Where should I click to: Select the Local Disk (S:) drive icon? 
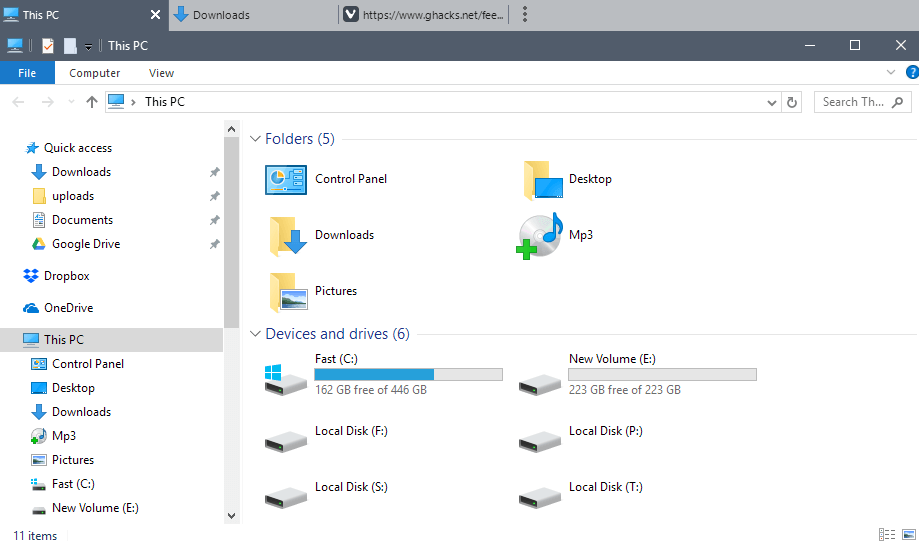pyautogui.click(x=285, y=497)
